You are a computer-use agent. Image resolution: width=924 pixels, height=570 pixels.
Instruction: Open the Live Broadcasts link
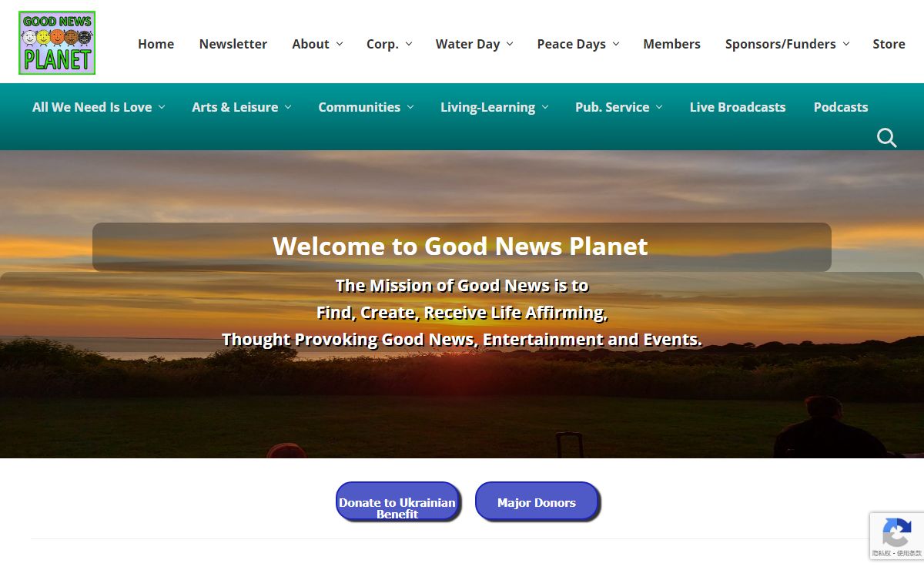738,107
